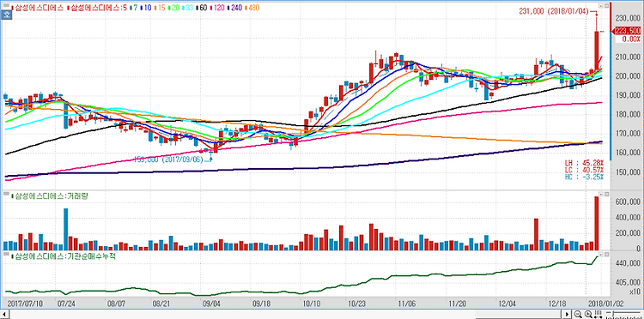Click the 09/04 date label
This screenshot has height=319, width=644.
click(211, 304)
